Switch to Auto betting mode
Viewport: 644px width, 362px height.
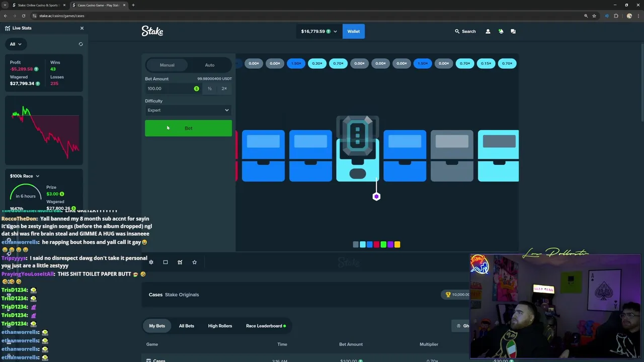click(210, 65)
